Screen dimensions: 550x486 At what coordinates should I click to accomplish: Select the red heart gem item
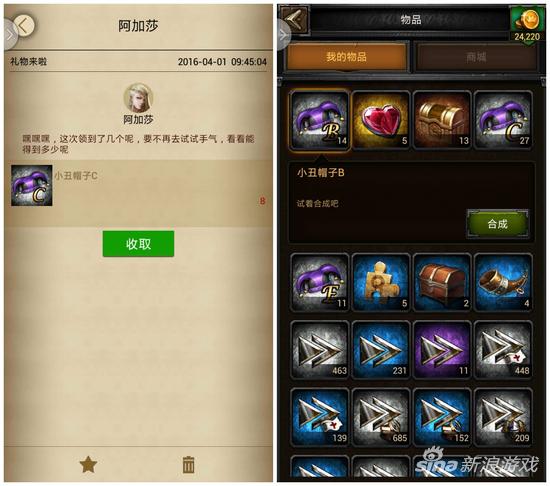(x=381, y=120)
